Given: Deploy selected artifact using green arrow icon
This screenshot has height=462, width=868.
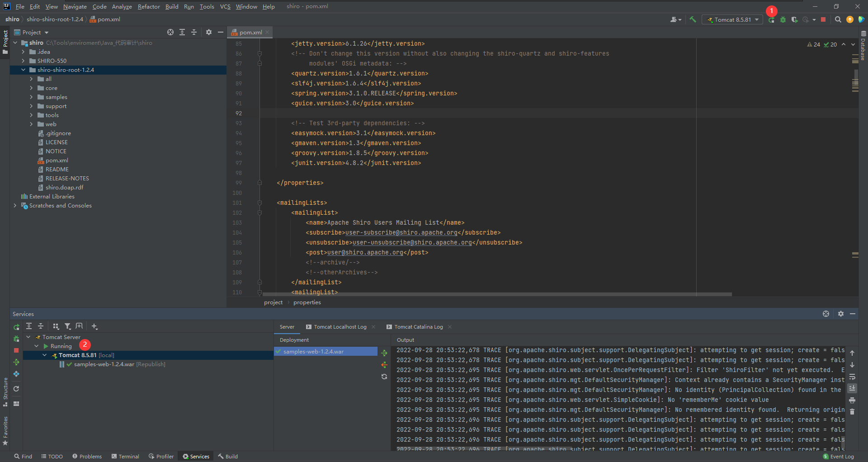Looking at the screenshot, I should (x=384, y=353).
